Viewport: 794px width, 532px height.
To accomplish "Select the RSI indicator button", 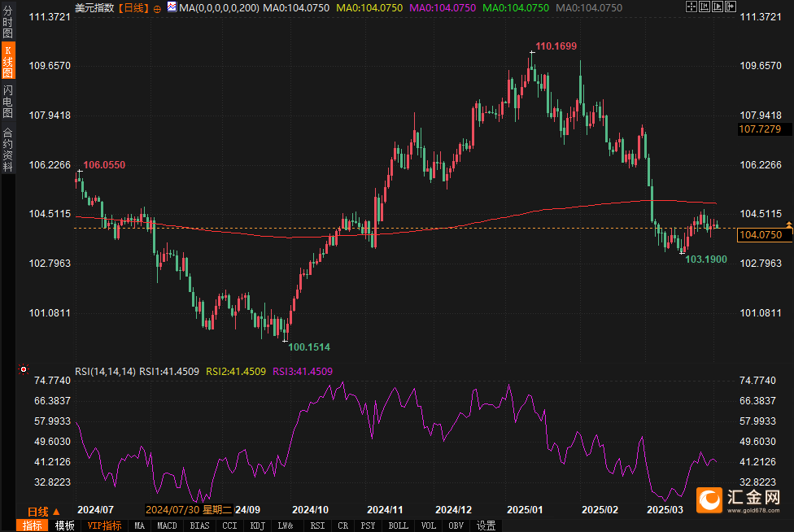I will pos(317,525).
